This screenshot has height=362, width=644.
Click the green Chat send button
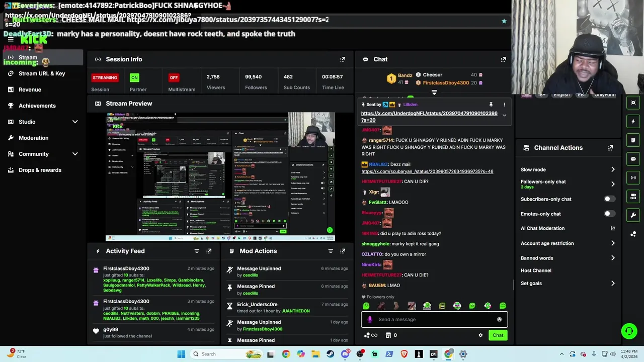(x=498, y=335)
